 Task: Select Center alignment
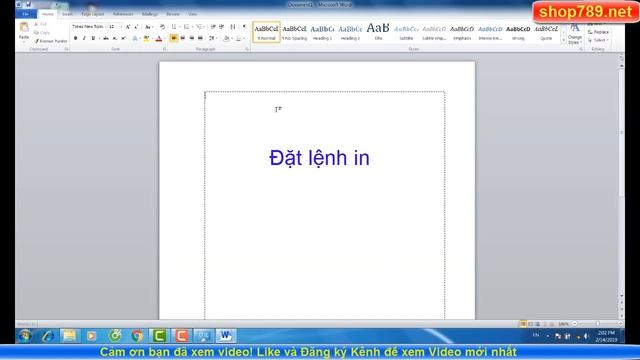click(x=183, y=38)
